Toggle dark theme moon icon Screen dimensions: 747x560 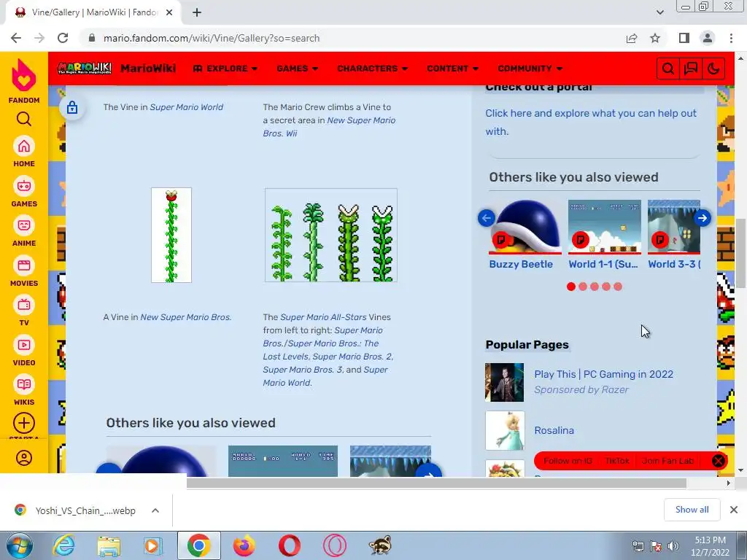tap(713, 69)
